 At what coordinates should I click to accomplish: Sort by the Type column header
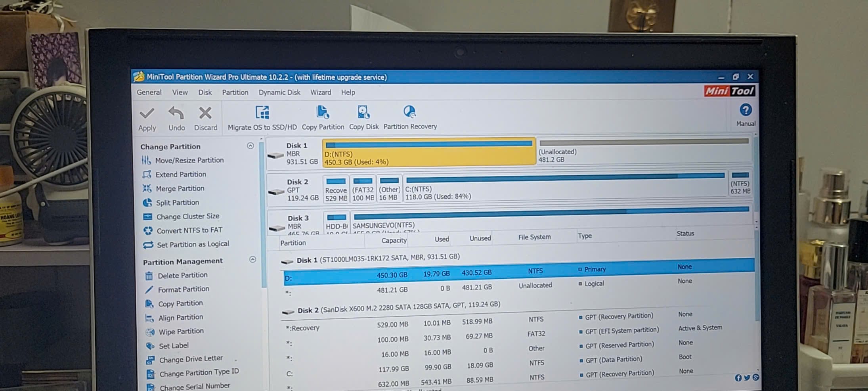click(x=585, y=236)
